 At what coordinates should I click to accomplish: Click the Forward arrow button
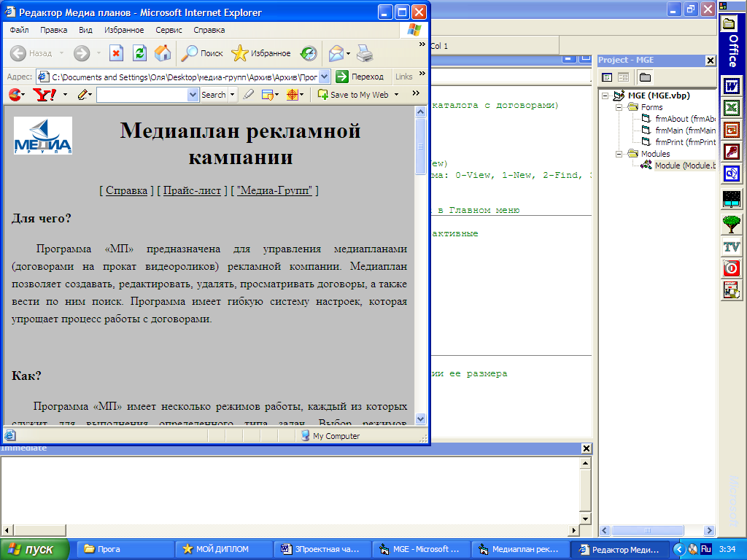[x=82, y=52]
